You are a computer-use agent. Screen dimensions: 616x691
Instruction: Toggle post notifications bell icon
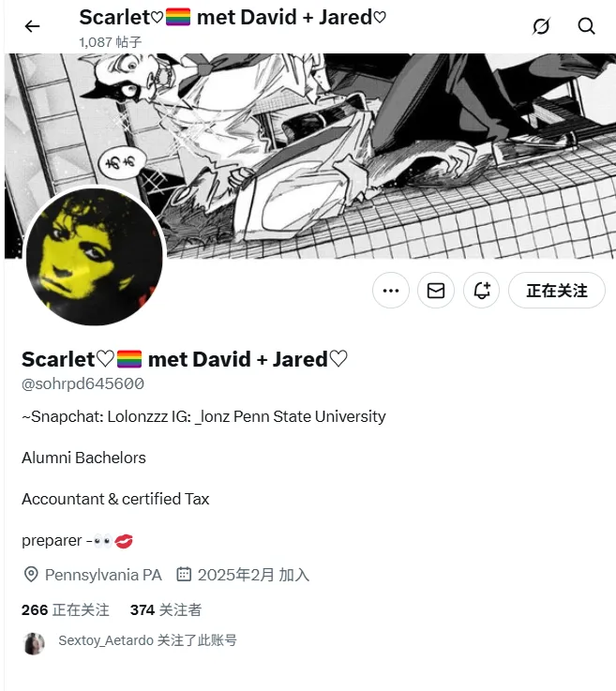(481, 291)
